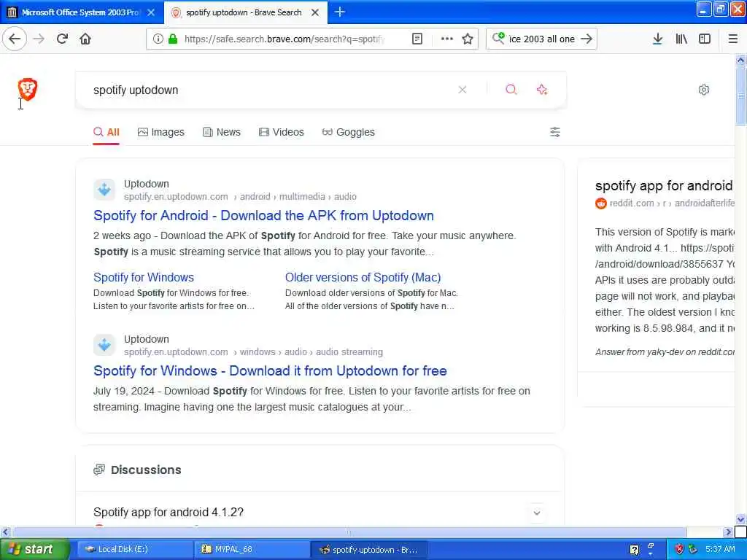The image size is (747, 560).
Task: Open search filters sliders icon
Action: (x=555, y=132)
